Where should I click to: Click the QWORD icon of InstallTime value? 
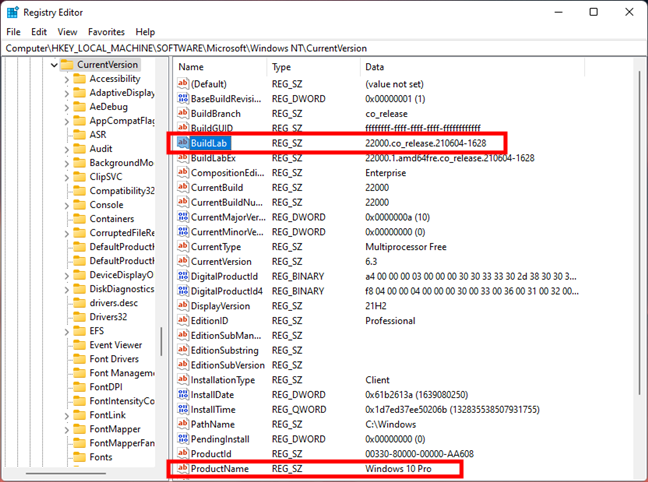click(x=183, y=410)
